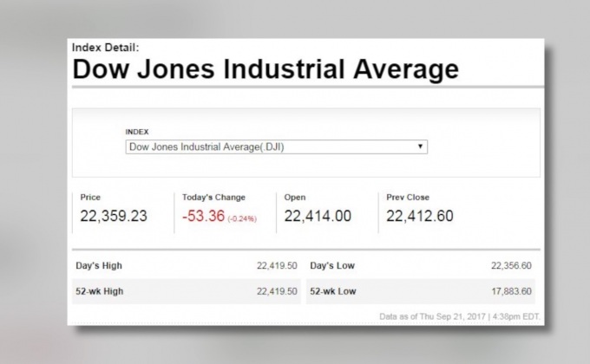Click the Prev Close column label
Image resolution: width=590 pixels, height=364 pixels.
pyautogui.click(x=408, y=198)
